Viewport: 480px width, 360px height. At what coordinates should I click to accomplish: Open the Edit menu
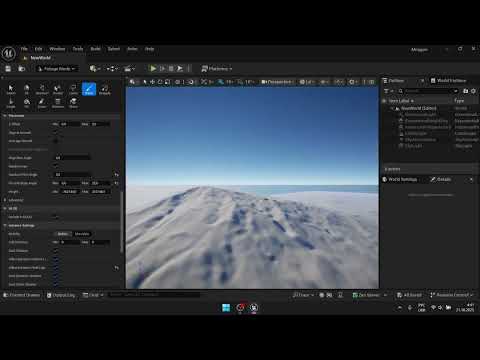(x=39, y=49)
